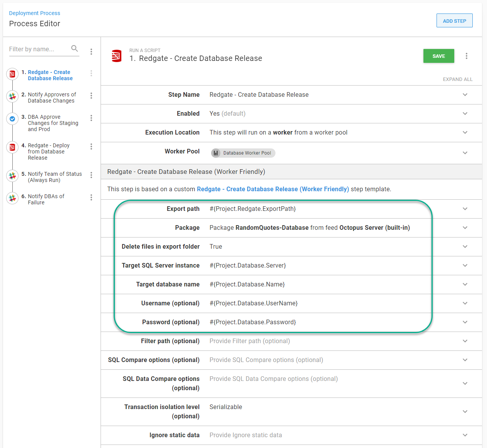Click the Redgate (Worker Friendly) section heading
The image size is (487, 448).
tap(186, 172)
